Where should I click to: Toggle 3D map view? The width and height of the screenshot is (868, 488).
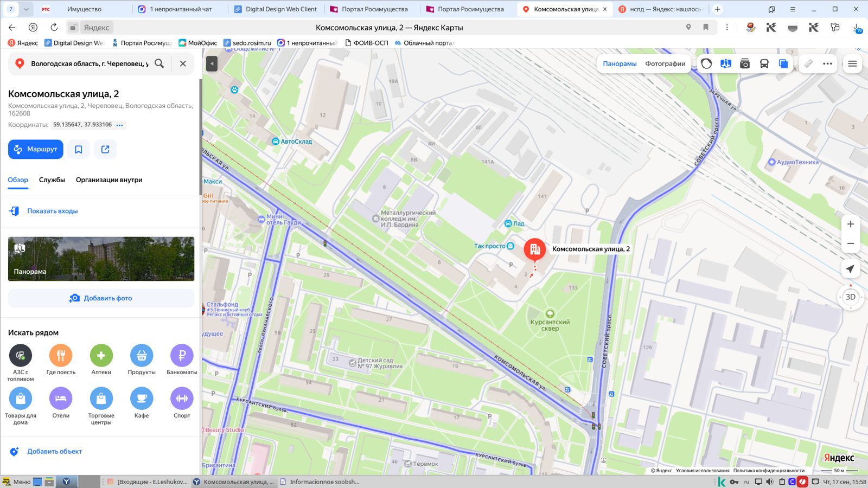(x=851, y=297)
